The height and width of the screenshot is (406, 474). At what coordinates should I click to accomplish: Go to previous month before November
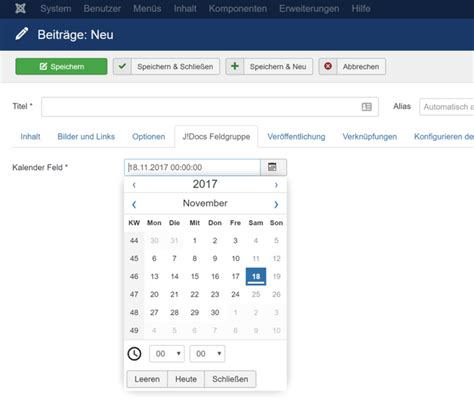click(x=134, y=204)
